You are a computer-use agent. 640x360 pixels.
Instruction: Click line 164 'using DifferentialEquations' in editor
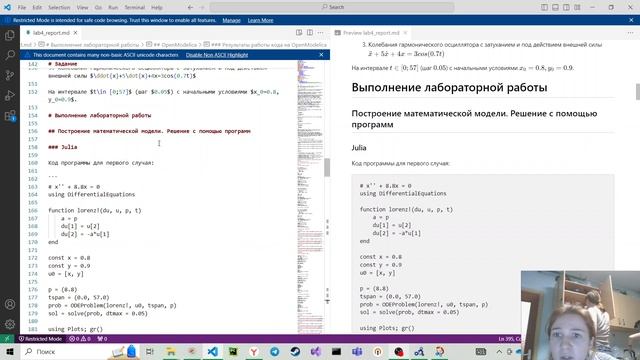click(x=91, y=194)
